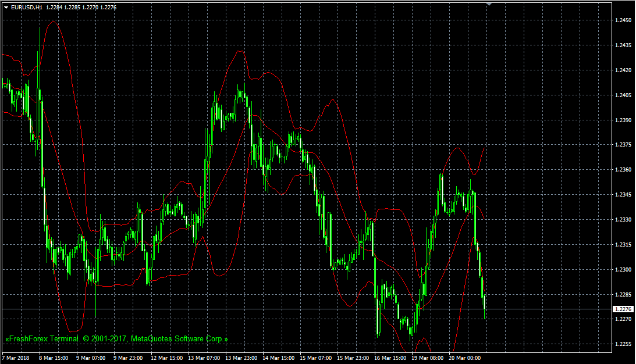Image resolution: width=636 pixels, height=364 pixels.
Task: Click the 1.2330 price axis label
Action: coord(623,220)
